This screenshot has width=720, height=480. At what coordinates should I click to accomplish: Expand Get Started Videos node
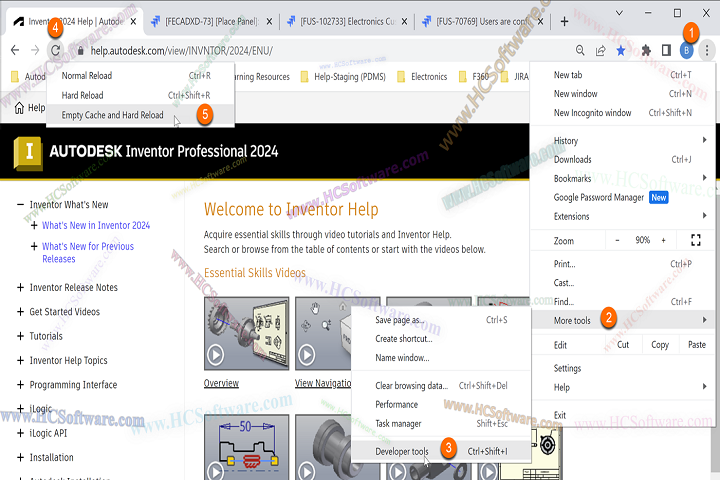[20, 312]
